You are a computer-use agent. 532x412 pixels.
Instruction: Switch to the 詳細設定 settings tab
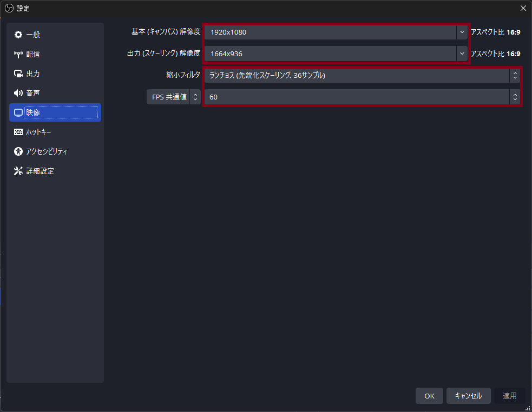coord(40,171)
